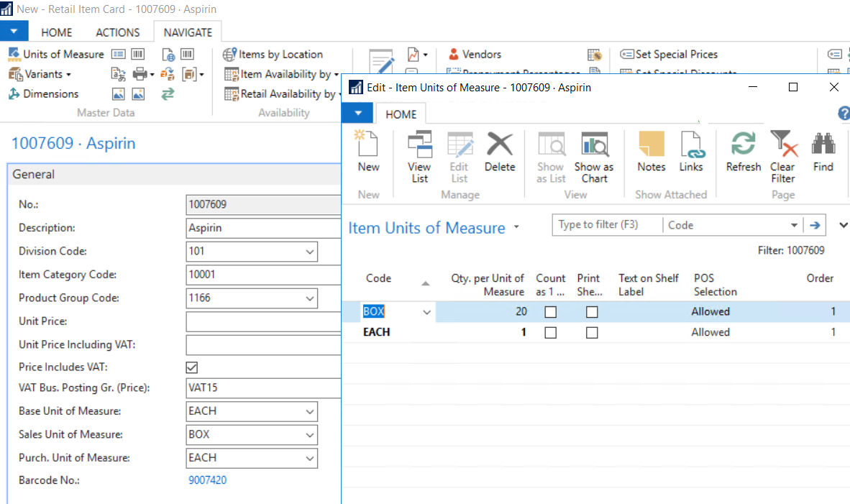This screenshot has width=850, height=504.
Task: Select NAVIGATE tab
Action: click(188, 32)
